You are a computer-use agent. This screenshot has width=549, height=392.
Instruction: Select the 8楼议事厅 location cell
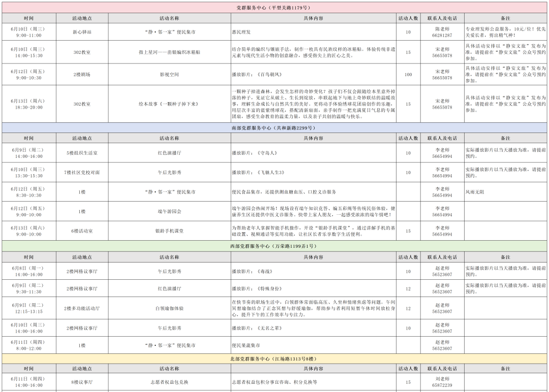(82, 382)
